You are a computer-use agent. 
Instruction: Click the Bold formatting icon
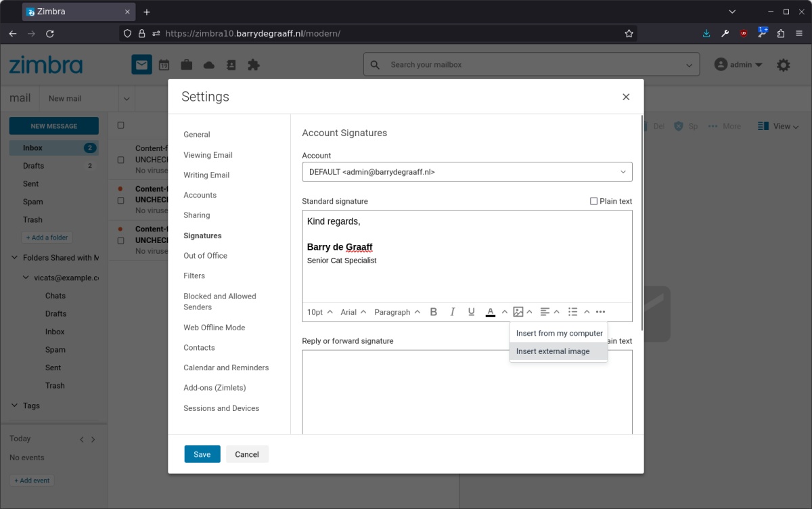click(434, 312)
